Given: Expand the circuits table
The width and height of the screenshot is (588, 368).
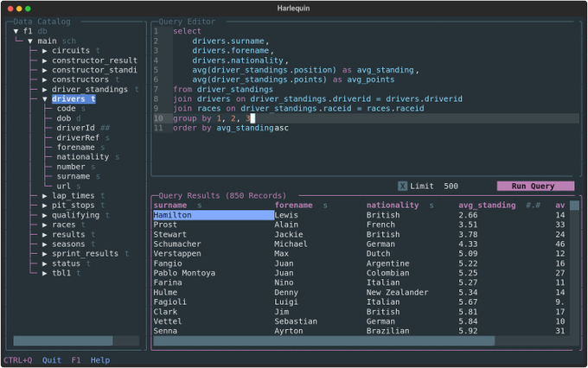Looking at the screenshot, I should tap(45, 51).
